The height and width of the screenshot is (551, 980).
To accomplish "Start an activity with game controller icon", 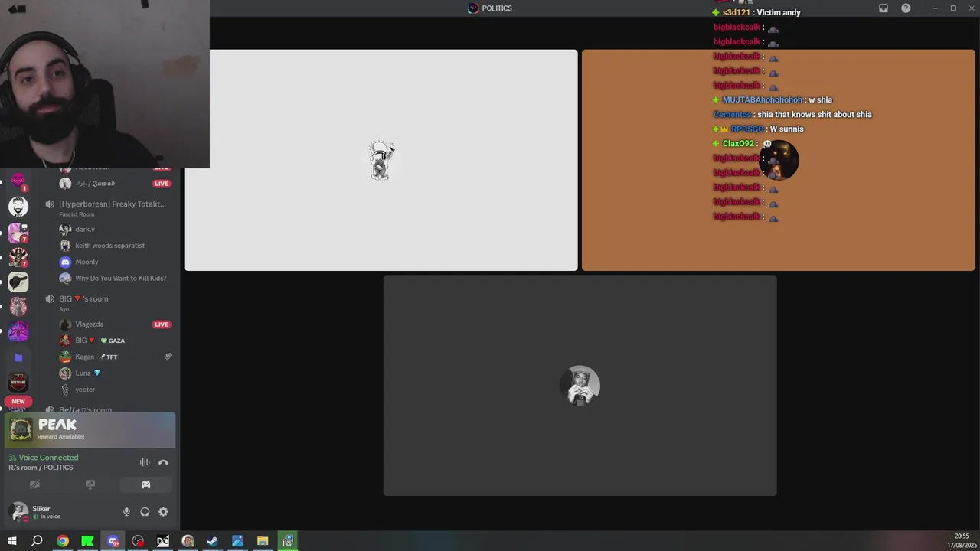I will [145, 484].
